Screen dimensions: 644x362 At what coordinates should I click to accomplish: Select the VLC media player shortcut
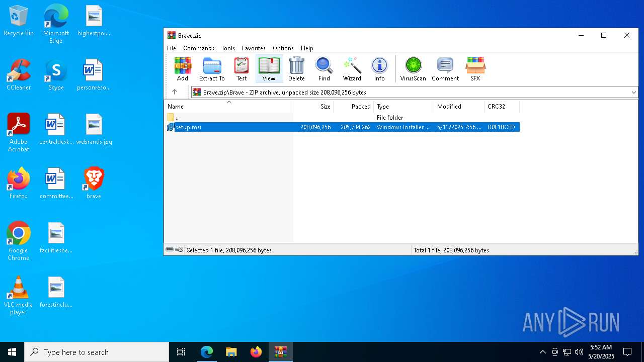coord(18,296)
